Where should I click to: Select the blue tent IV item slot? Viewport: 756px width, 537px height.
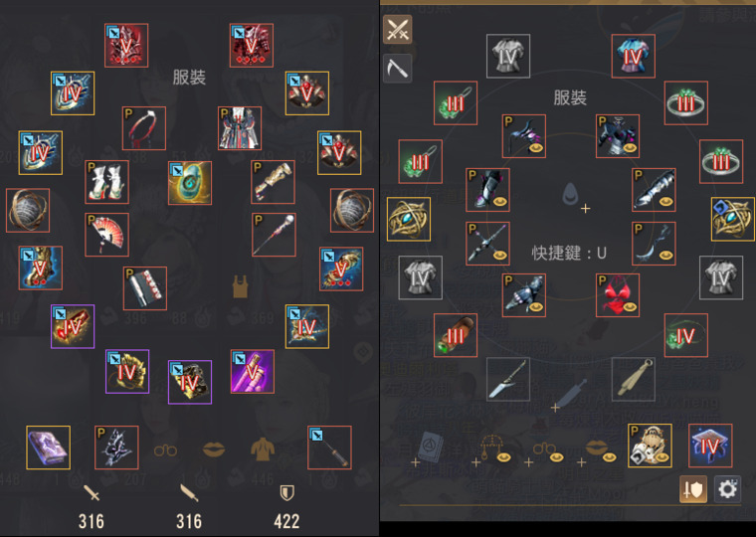click(710, 446)
